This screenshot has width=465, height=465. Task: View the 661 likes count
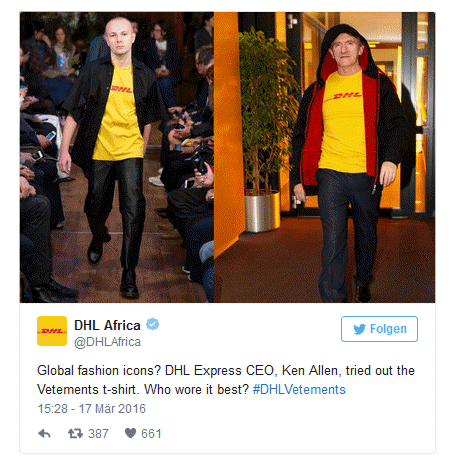pyautogui.click(x=151, y=434)
